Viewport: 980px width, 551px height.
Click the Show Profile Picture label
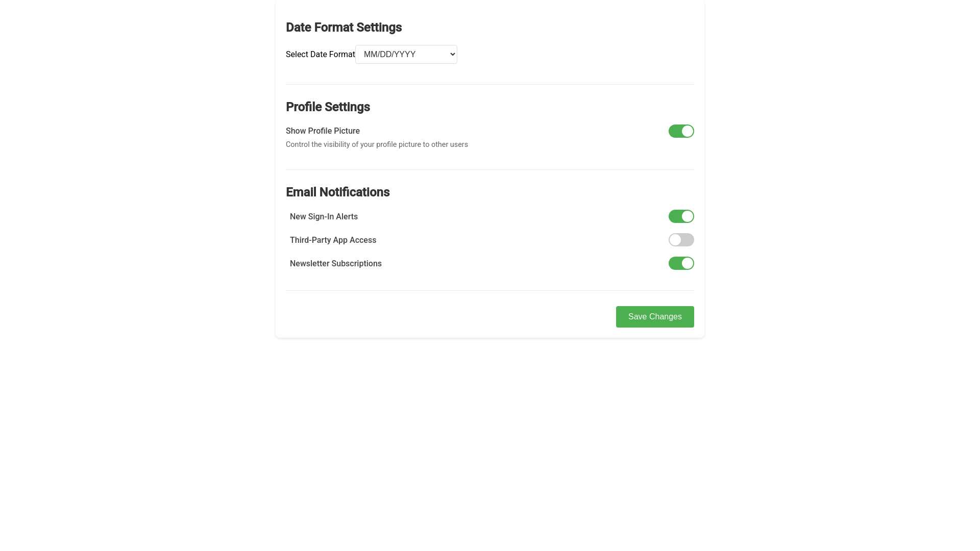[x=323, y=131]
